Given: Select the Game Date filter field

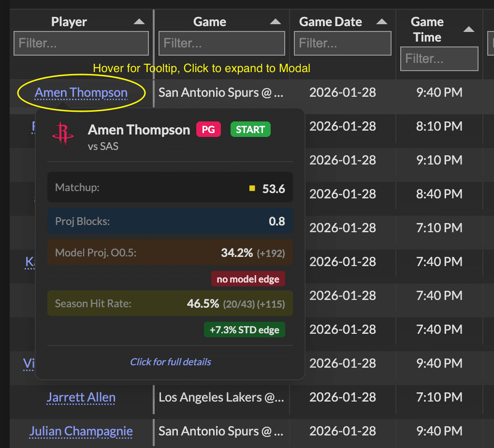Looking at the screenshot, I should pos(342,44).
